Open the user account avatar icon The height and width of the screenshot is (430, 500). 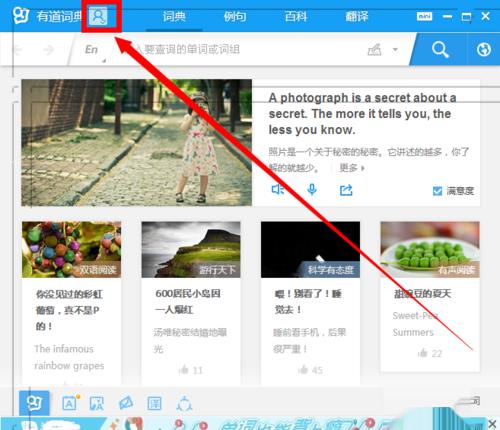pos(98,16)
